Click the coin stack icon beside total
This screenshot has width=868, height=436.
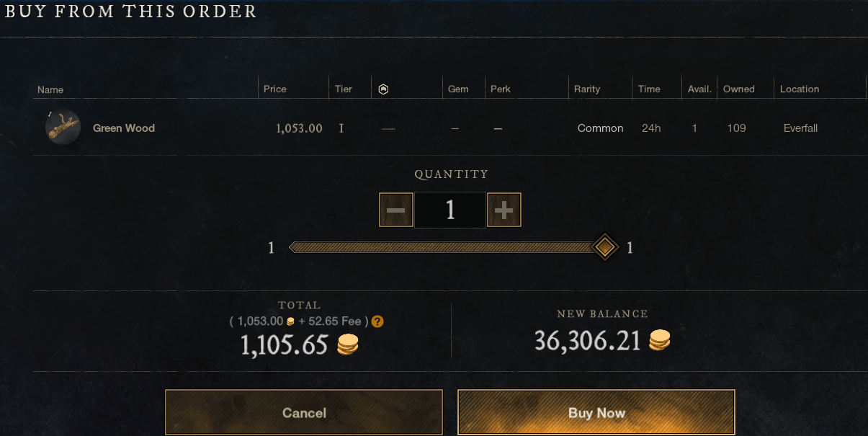pyautogui.click(x=348, y=345)
